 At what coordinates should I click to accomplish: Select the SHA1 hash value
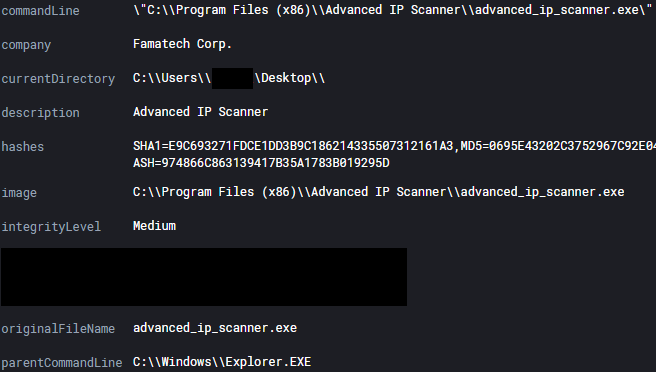click(310, 146)
